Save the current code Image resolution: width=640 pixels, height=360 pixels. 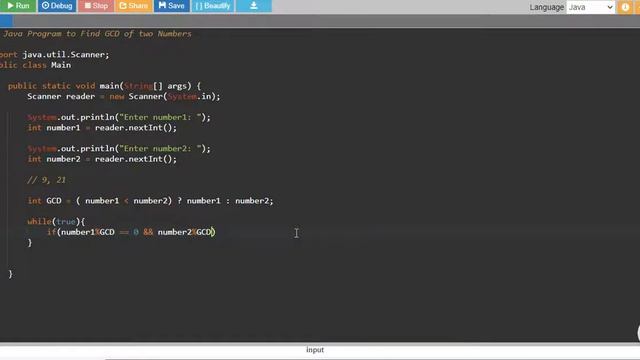coord(171,6)
